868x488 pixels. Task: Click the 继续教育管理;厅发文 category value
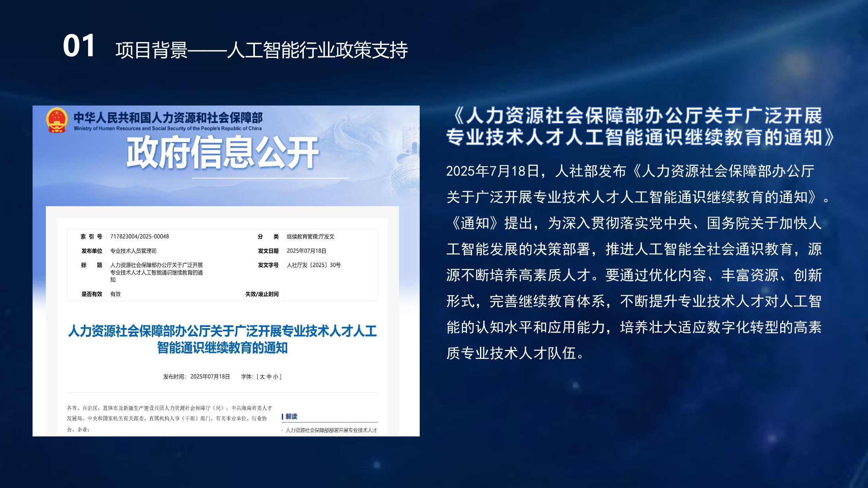pos(311,236)
